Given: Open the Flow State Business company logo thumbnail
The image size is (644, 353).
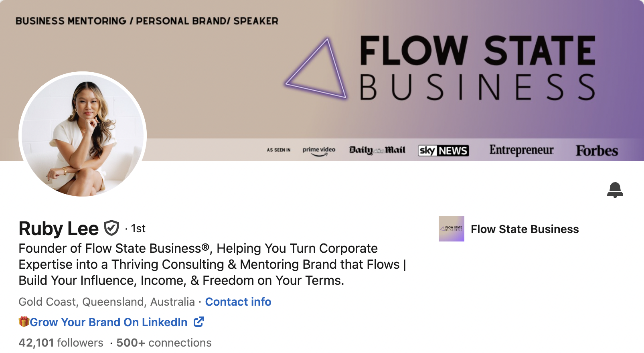Looking at the screenshot, I should coord(452,229).
